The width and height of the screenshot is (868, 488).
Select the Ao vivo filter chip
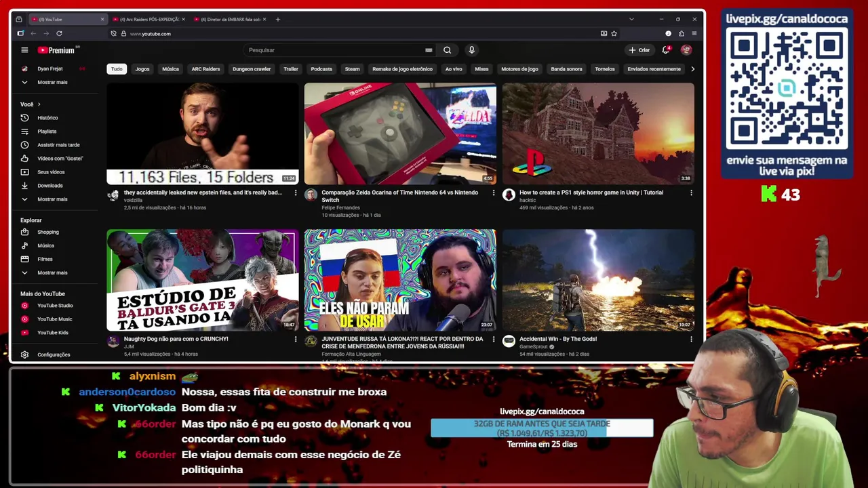pyautogui.click(x=454, y=69)
